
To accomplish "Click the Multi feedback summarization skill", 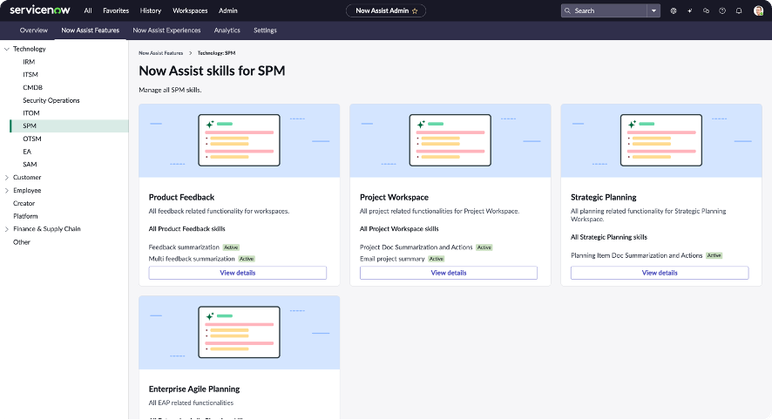I will point(192,258).
